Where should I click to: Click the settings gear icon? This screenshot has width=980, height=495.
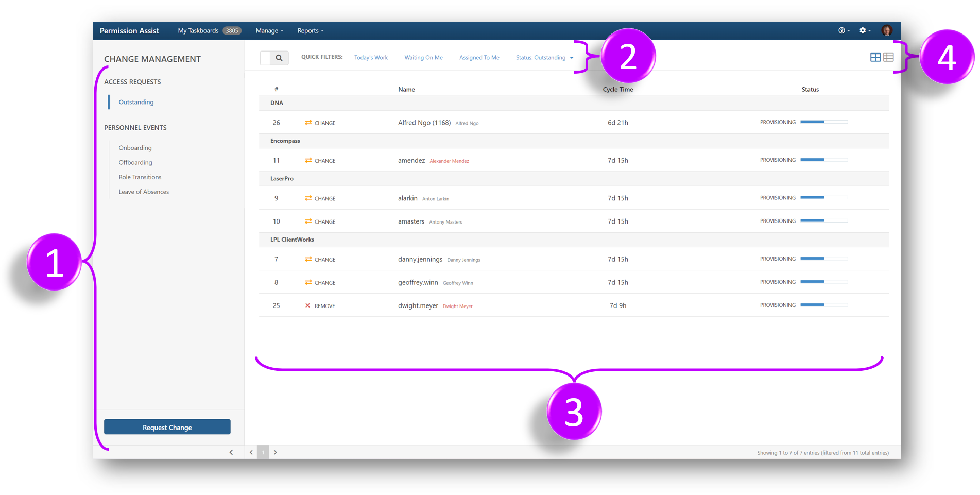click(863, 30)
